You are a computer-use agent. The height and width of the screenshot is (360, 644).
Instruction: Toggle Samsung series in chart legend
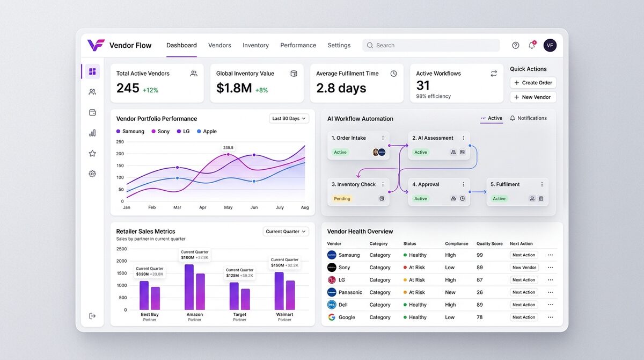pyautogui.click(x=130, y=131)
